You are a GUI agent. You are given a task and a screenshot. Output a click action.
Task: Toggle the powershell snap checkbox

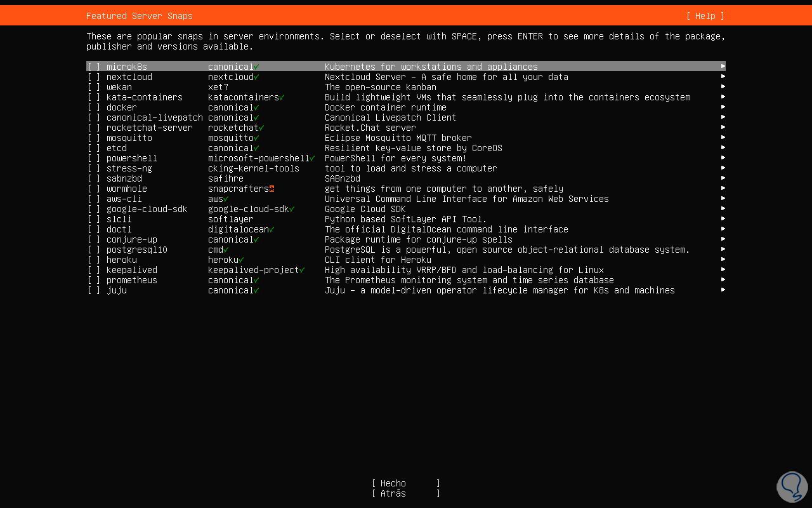pos(94,158)
